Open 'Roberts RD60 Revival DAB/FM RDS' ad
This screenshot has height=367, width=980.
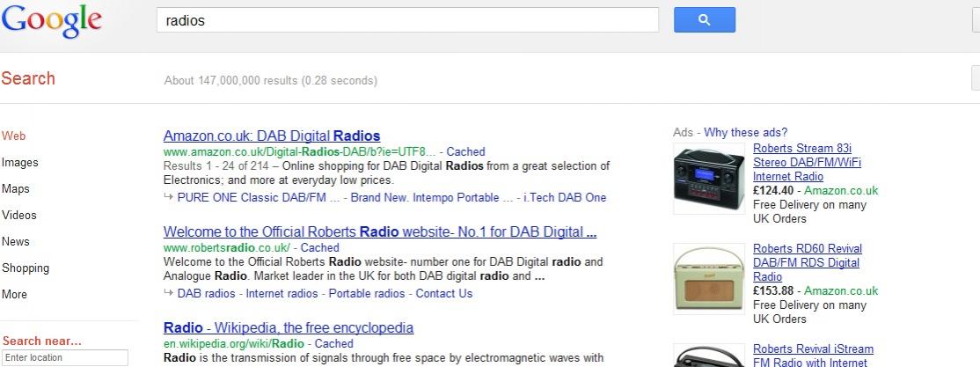tap(808, 262)
